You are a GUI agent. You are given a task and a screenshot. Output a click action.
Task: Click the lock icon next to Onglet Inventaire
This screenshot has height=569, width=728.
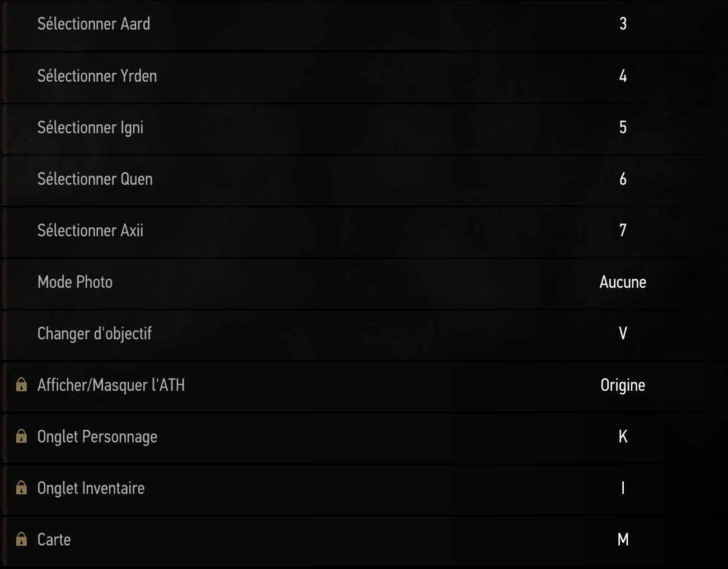coord(21,488)
